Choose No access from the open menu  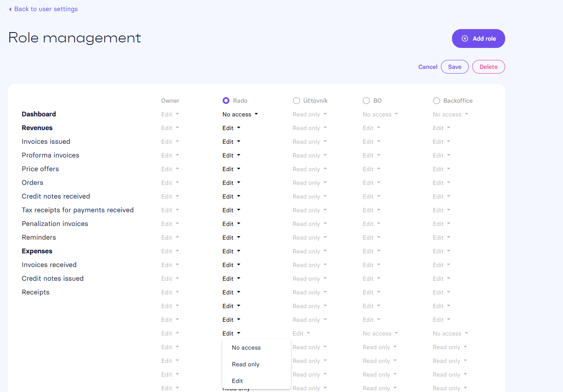pyautogui.click(x=256, y=347)
